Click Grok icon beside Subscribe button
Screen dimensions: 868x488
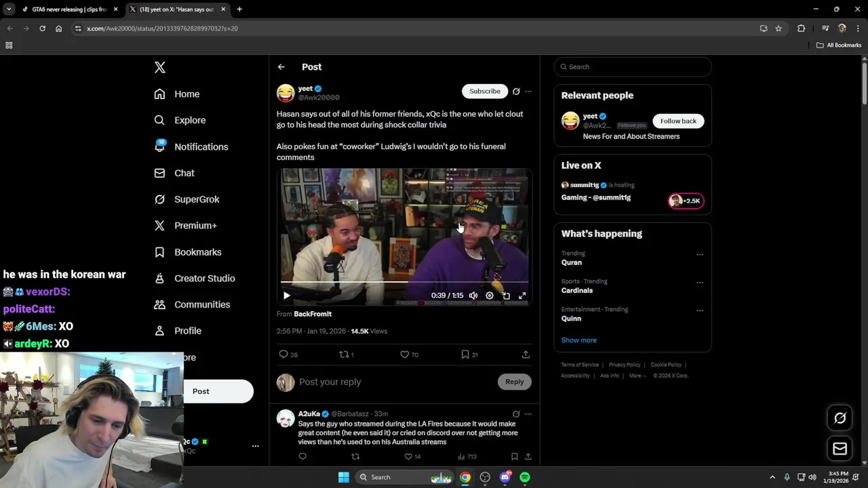tap(516, 91)
